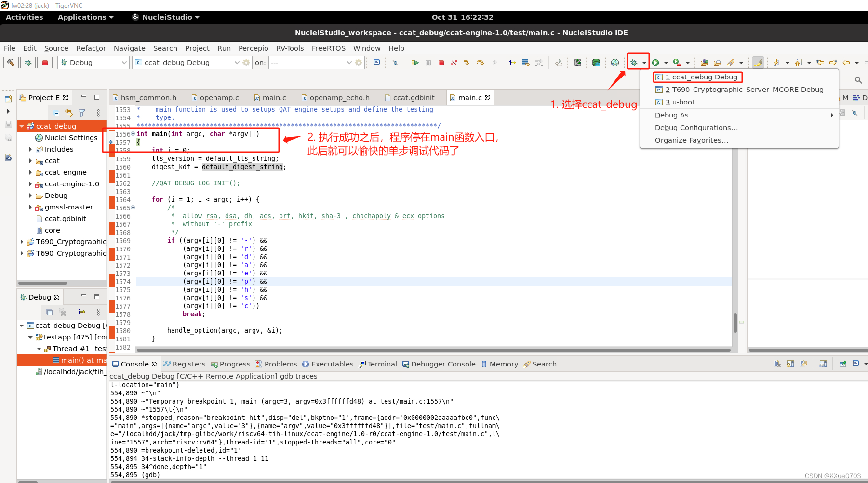This screenshot has width=868, height=483.
Task: Open the Registers view tab
Action: click(184, 364)
